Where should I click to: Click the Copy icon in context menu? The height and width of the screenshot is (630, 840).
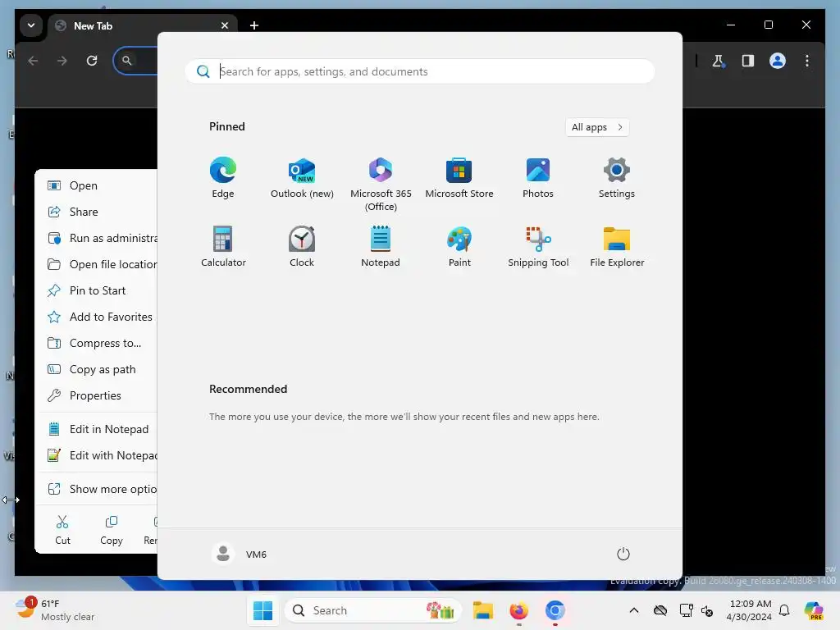point(112,530)
